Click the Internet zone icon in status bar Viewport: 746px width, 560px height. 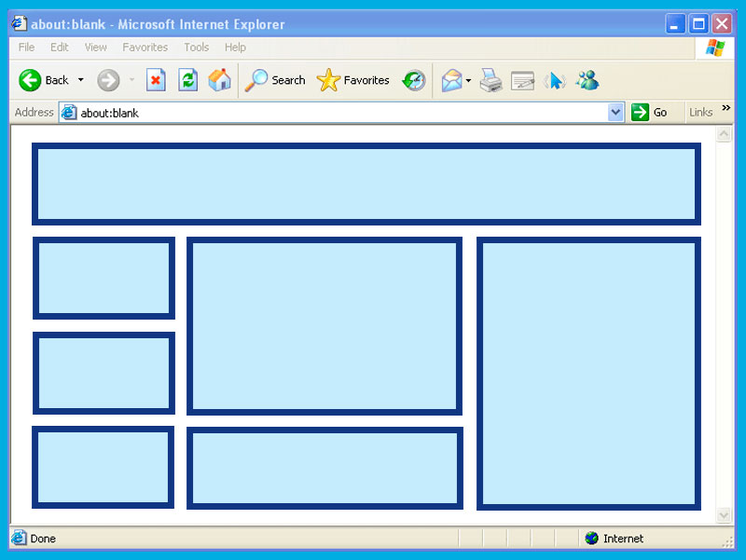tap(591, 538)
